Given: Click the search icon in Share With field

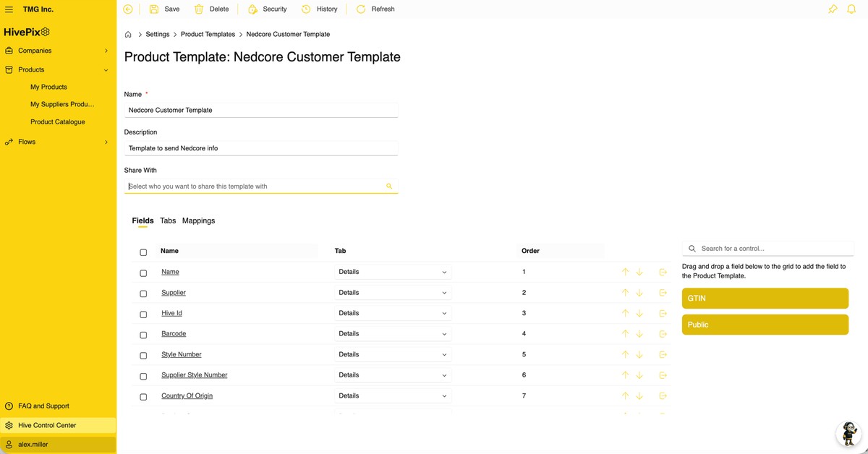Looking at the screenshot, I should tap(389, 187).
